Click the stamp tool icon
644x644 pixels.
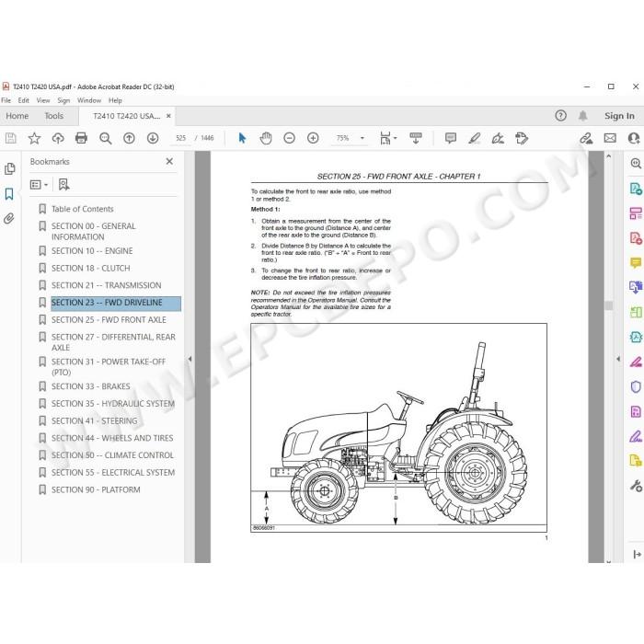tap(522, 138)
